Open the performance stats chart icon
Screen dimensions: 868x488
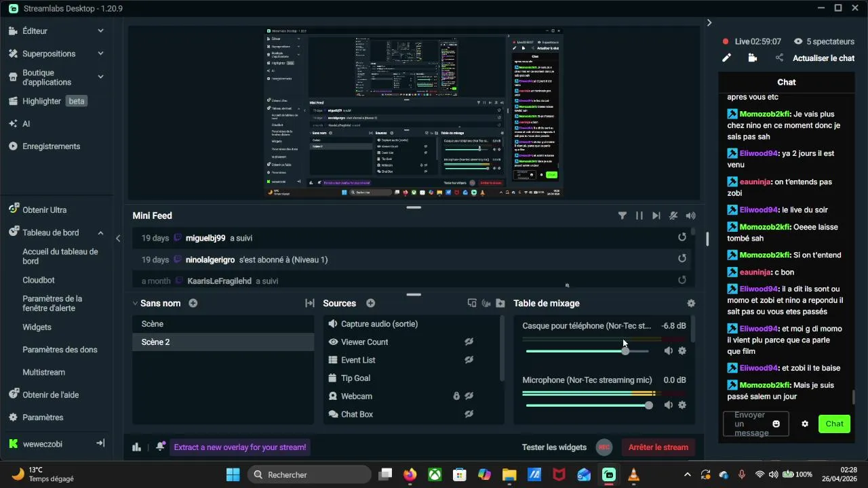pos(136,447)
